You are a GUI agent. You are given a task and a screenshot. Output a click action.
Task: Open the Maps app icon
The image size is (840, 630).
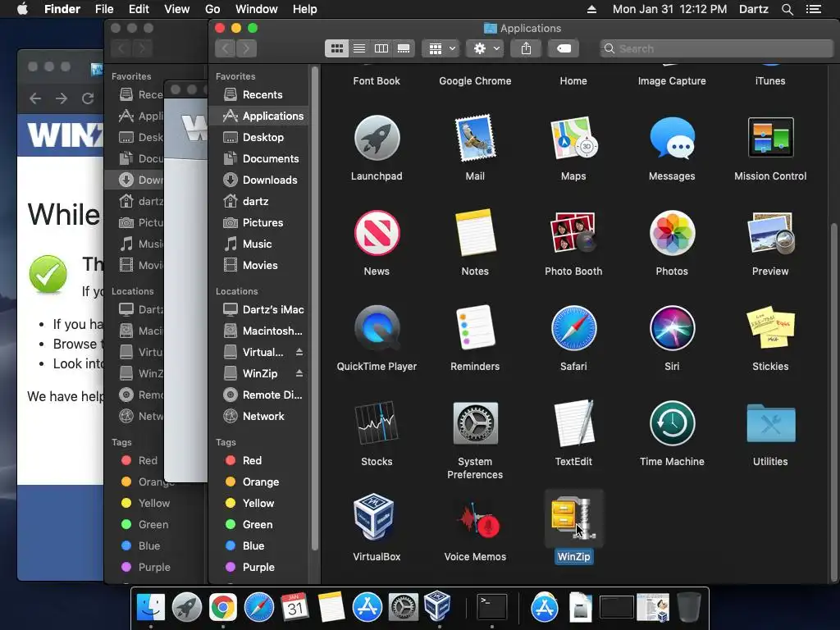pos(573,138)
